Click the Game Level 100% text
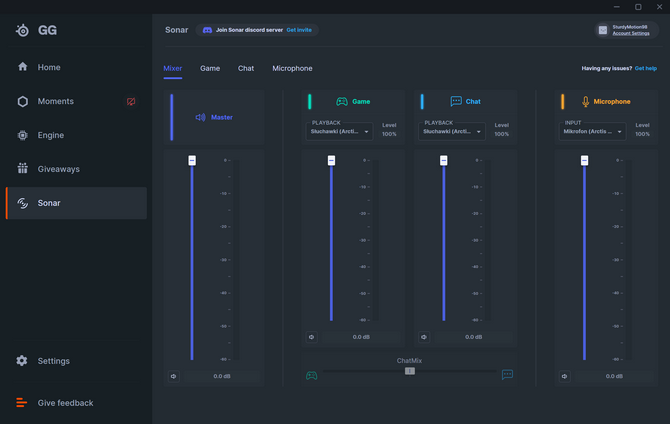Viewport: 670px width, 424px height. point(389,130)
